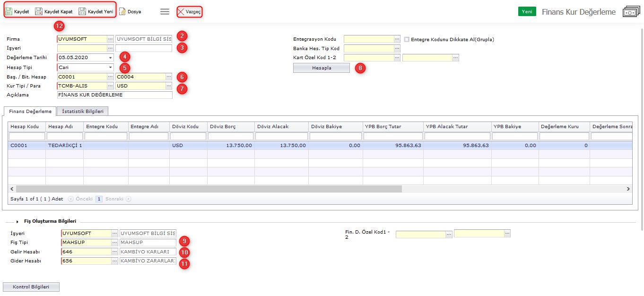Viewport: 644px width, 296px height.
Task: Select the Finans Değerleme tab
Action: pyautogui.click(x=30, y=111)
